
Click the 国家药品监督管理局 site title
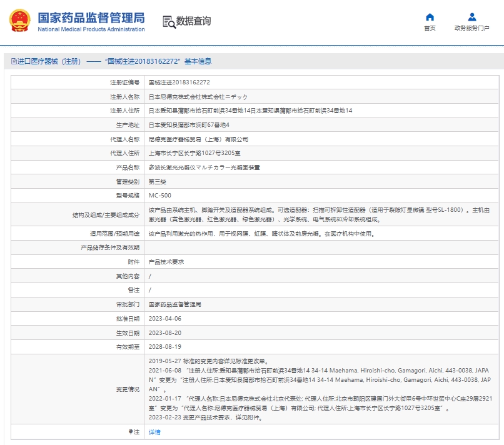[x=91, y=17]
